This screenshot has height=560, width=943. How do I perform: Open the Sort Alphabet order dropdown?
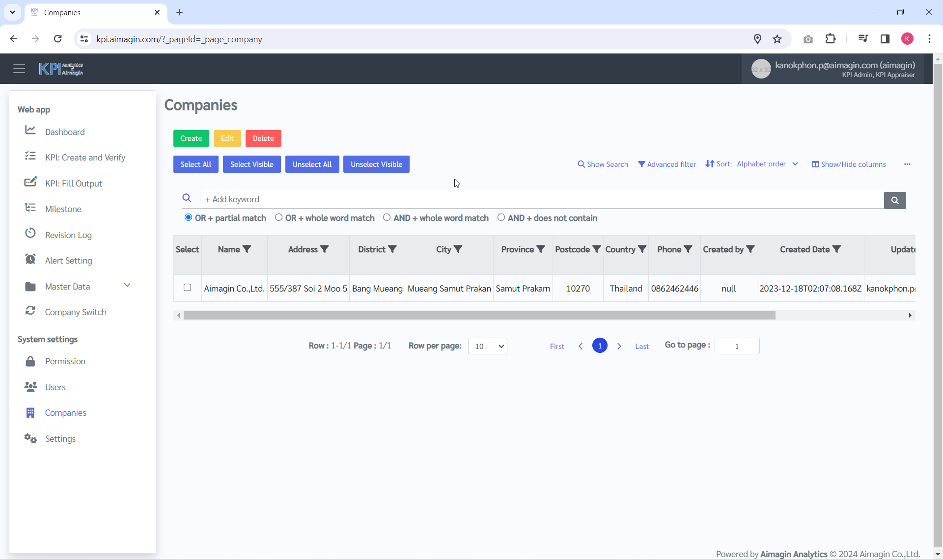(x=767, y=164)
